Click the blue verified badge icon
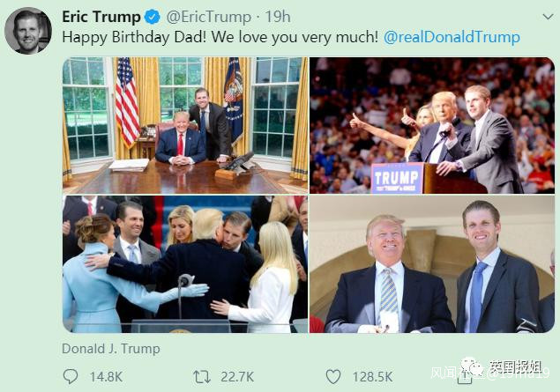 coord(153,17)
